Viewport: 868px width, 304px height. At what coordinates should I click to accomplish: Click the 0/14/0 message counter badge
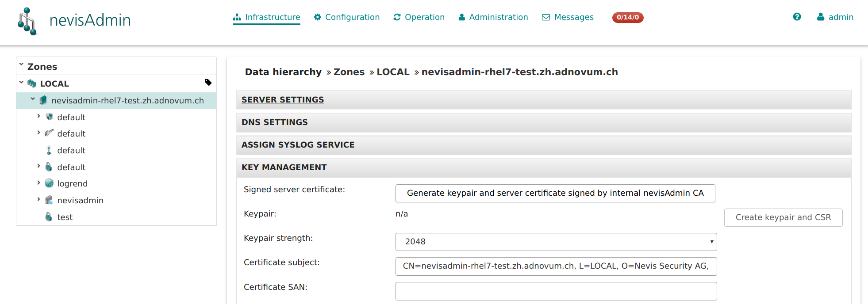tap(628, 17)
